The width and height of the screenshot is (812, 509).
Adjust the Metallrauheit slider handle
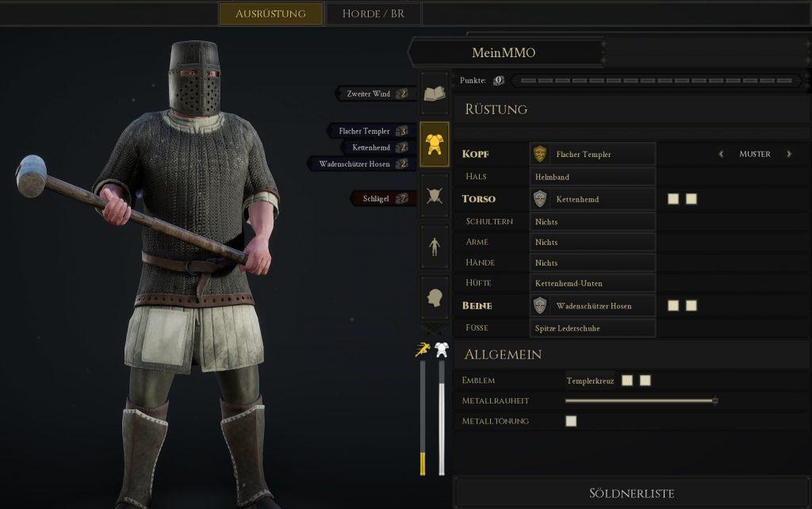[715, 400]
